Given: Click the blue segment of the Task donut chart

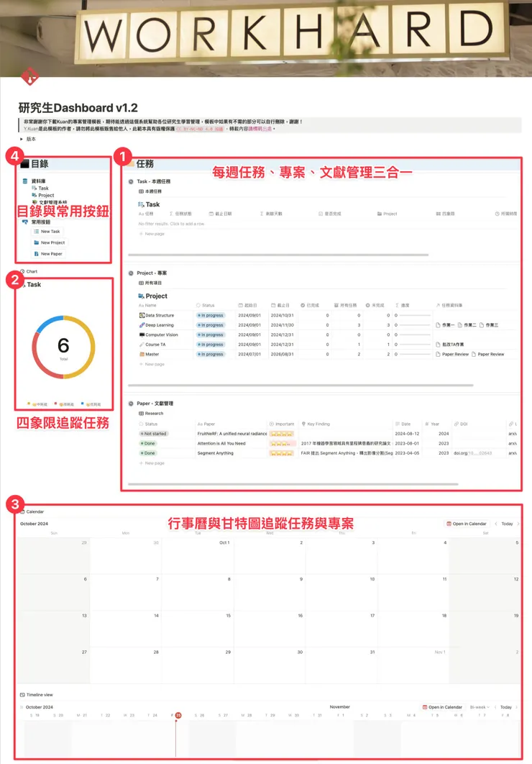Looking at the screenshot, I should pos(49,322).
